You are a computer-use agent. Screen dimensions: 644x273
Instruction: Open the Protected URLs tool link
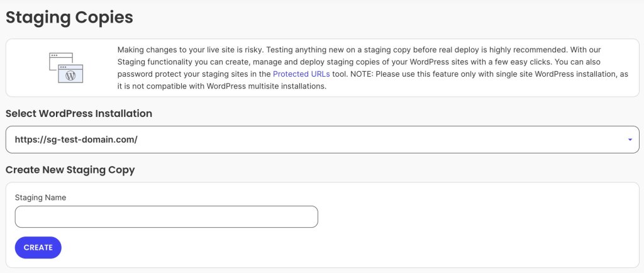coord(301,74)
